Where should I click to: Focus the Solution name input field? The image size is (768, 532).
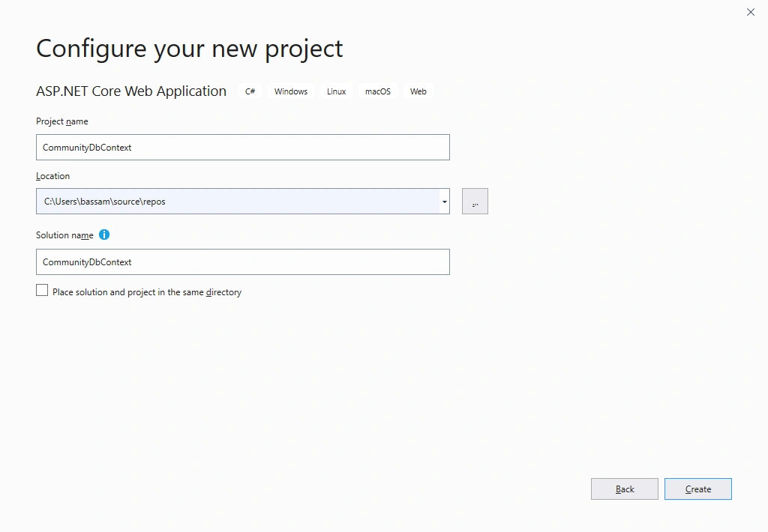point(243,262)
